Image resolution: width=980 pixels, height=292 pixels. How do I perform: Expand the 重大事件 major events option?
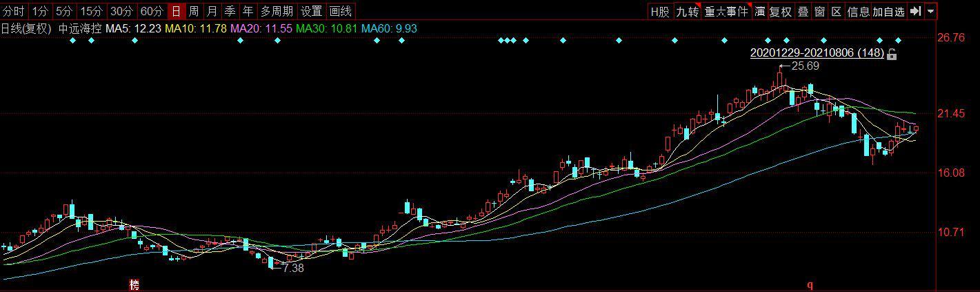click(x=726, y=11)
